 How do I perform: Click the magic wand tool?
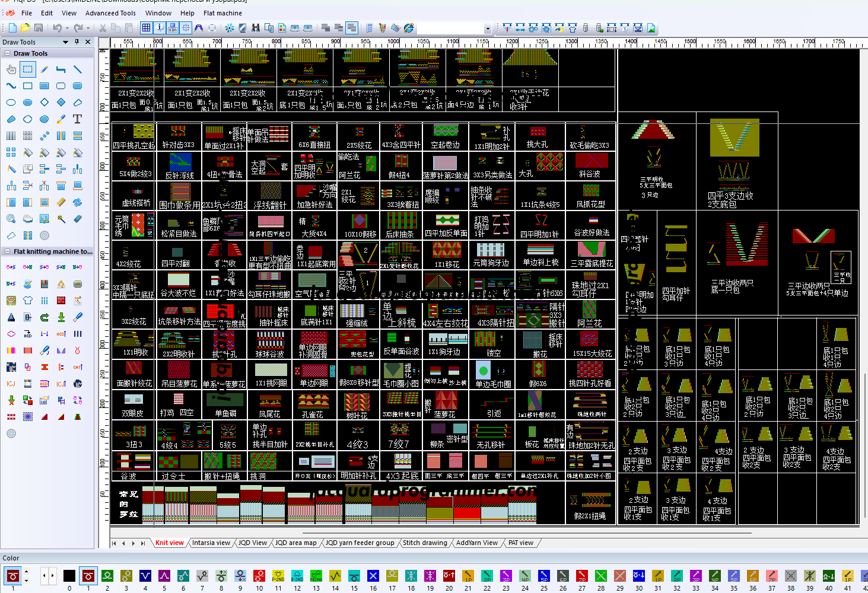click(61, 219)
